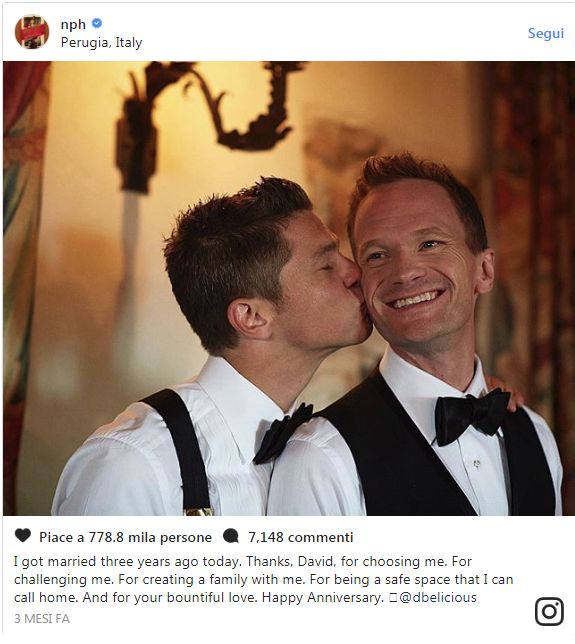Click the smiling man's black bow tie

tap(472, 416)
